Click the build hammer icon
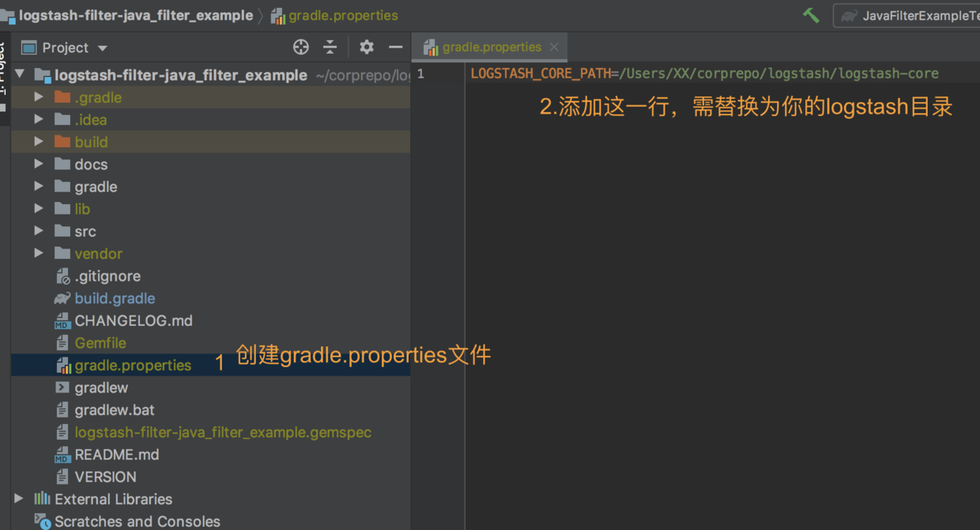 pyautogui.click(x=811, y=15)
